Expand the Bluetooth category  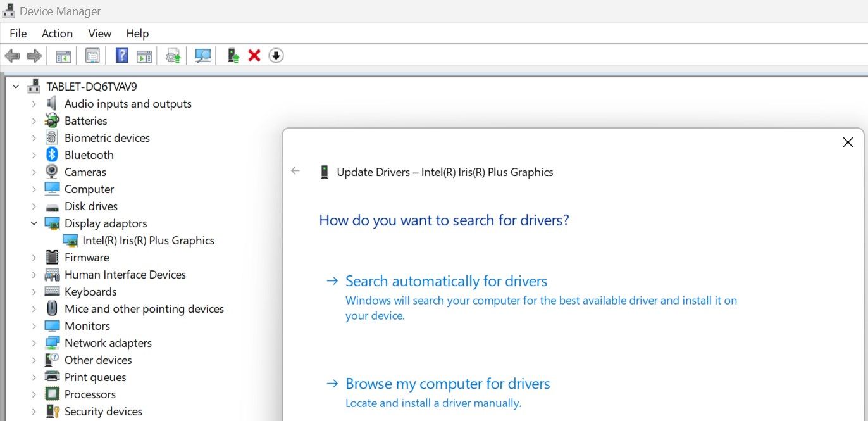[34, 154]
